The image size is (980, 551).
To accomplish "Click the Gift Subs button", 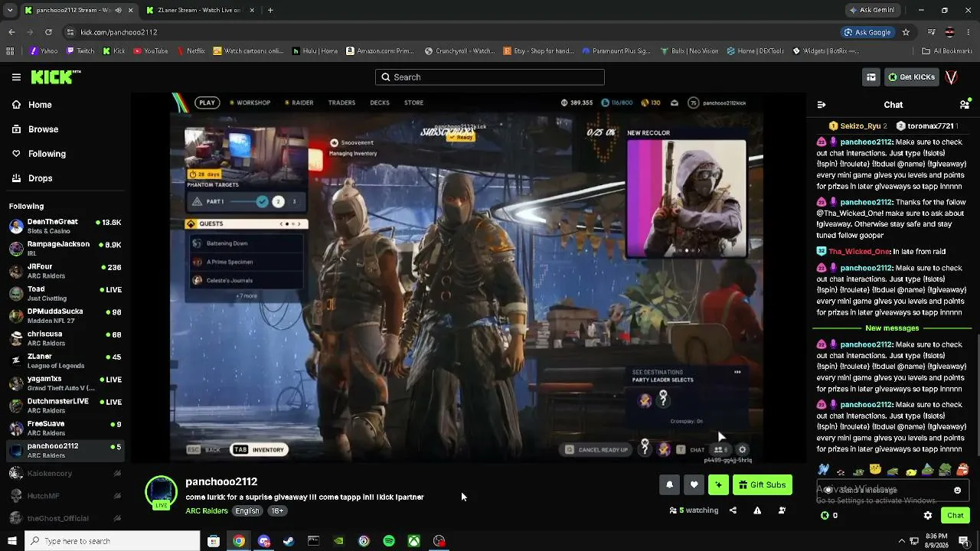I will coord(763,484).
